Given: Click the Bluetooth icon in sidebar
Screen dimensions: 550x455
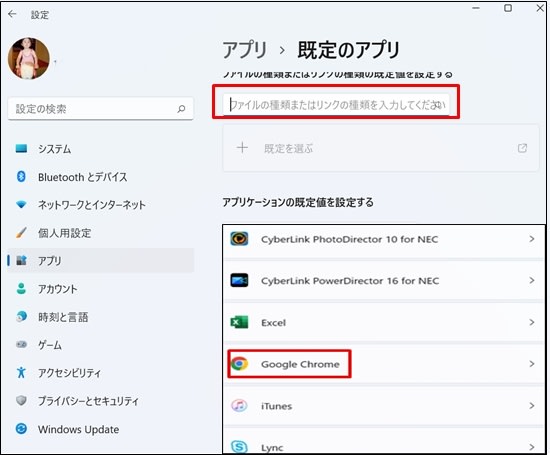Looking at the screenshot, I should pyautogui.click(x=21, y=176).
